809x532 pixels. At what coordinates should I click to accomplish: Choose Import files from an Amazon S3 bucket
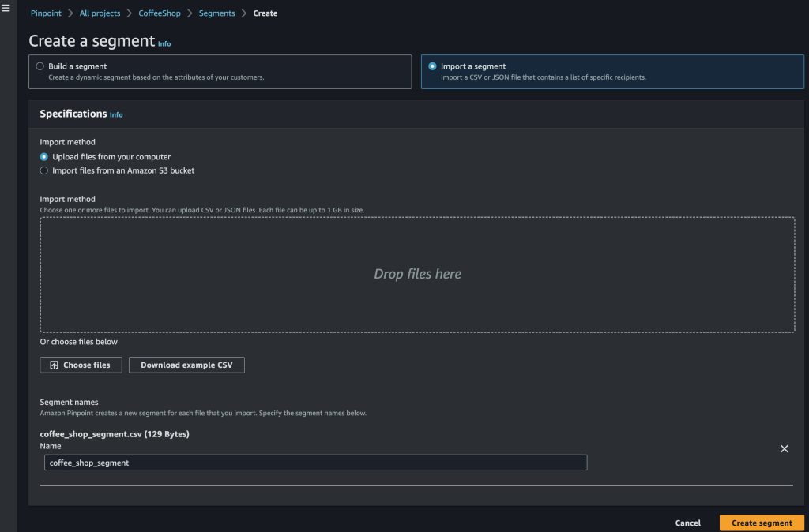(x=44, y=170)
